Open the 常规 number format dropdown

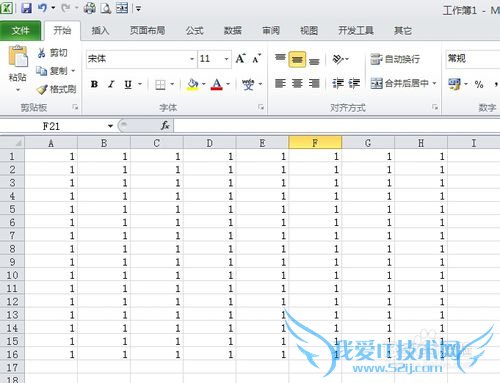click(x=473, y=59)
